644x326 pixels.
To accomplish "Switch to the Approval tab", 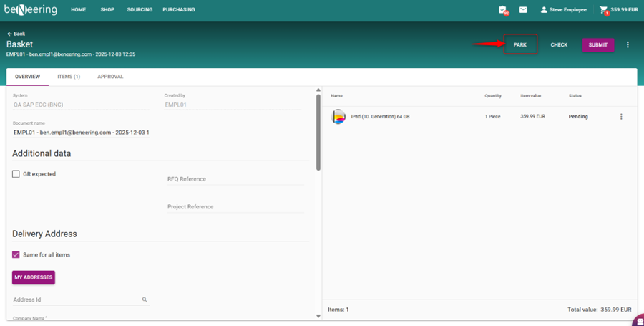I will tap(110, 77).
